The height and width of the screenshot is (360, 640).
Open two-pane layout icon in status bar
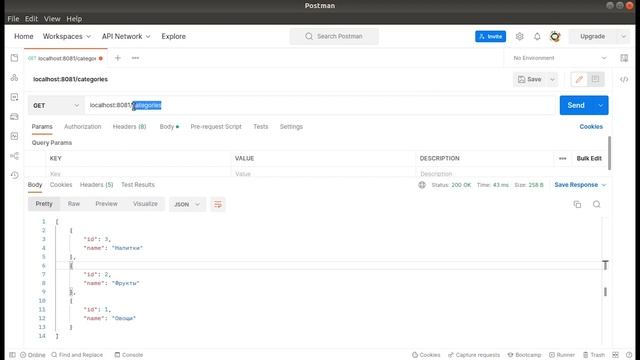coord(616,355)
